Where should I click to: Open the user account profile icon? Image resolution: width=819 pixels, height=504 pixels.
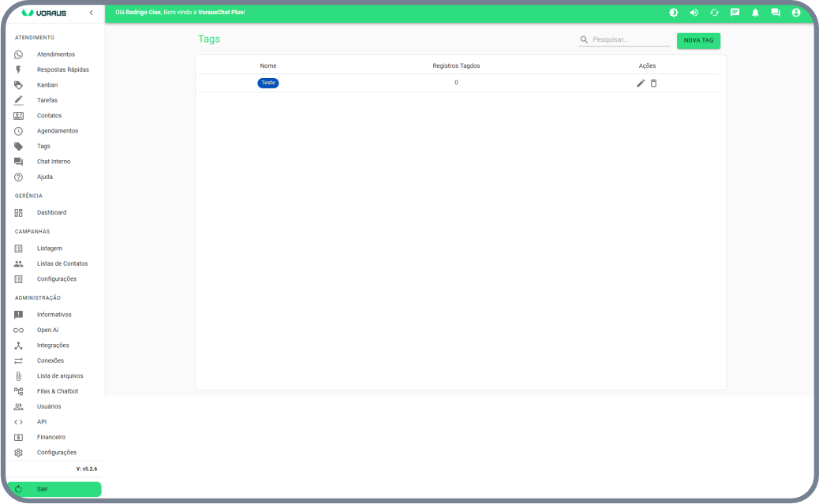pos(796,13)
